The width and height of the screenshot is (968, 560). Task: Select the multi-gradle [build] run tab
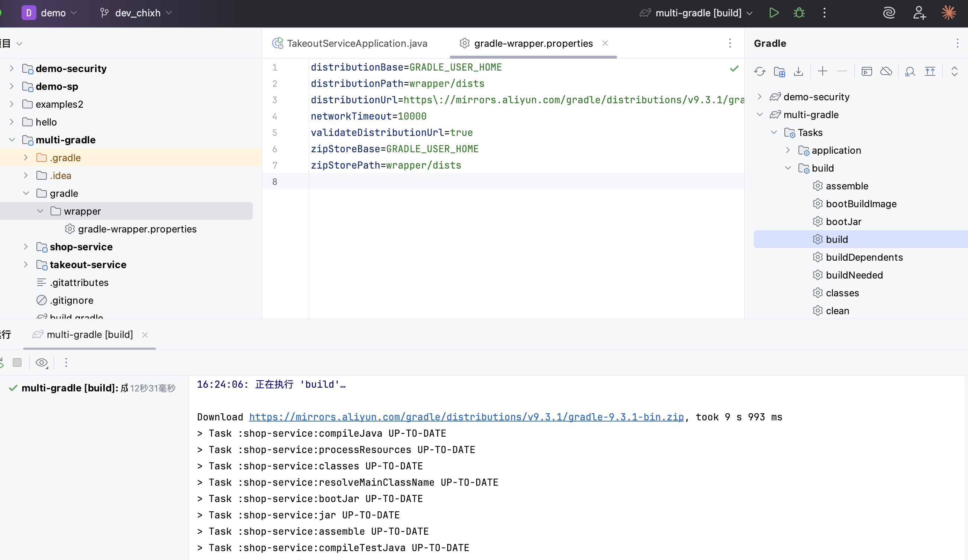90,335
